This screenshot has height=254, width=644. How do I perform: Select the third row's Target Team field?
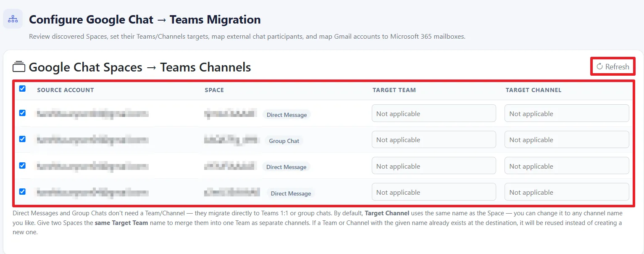(434, 166)
